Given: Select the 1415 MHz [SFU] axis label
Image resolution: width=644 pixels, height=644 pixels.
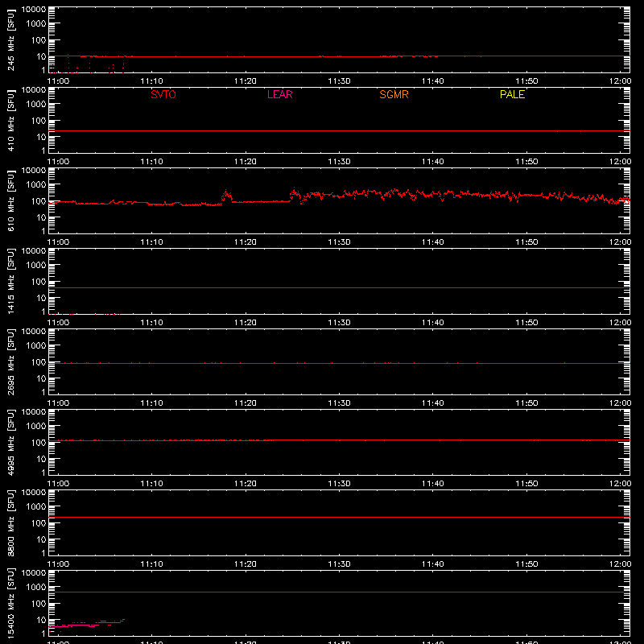Looking at the screenshot, I should click(x=10, y=281).
